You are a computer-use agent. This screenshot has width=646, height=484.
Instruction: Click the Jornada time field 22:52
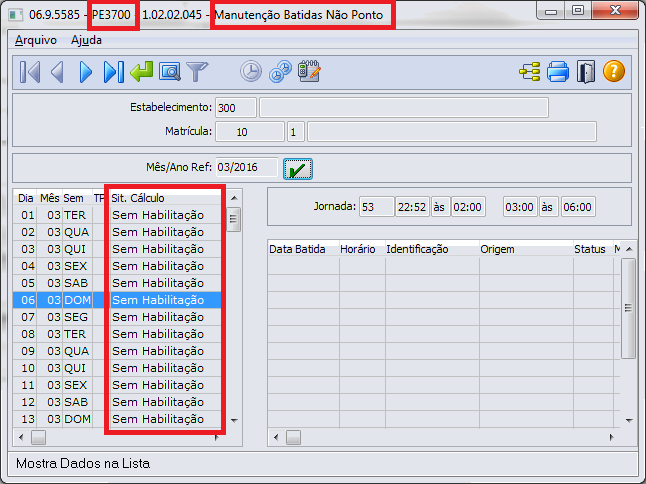412,207
